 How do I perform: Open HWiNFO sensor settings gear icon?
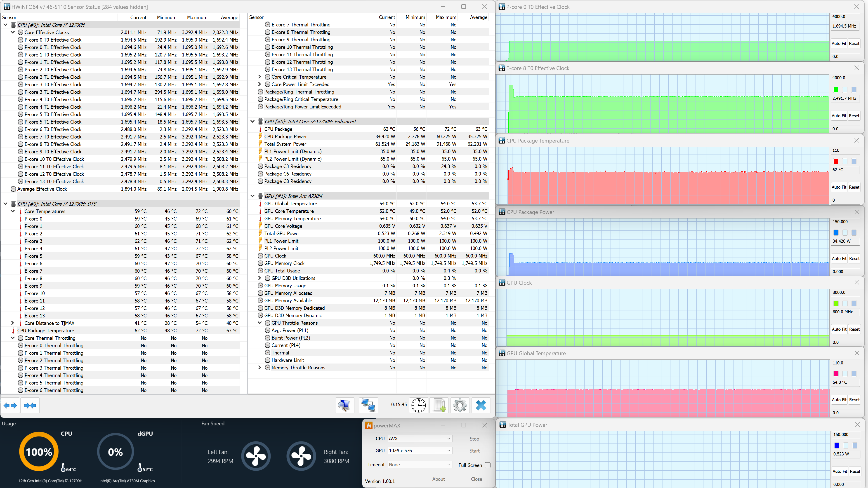click(460, 405)
